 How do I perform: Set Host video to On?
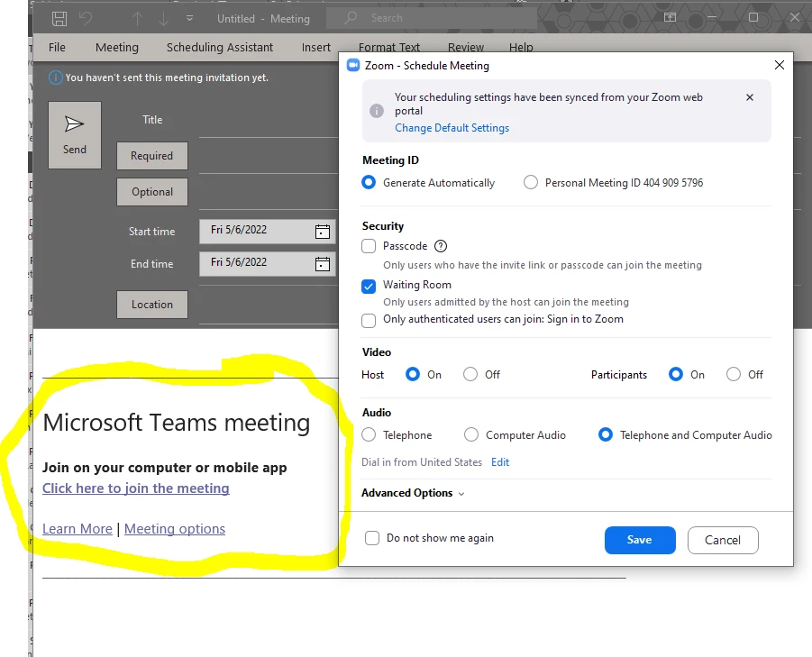tap(412, 374)
